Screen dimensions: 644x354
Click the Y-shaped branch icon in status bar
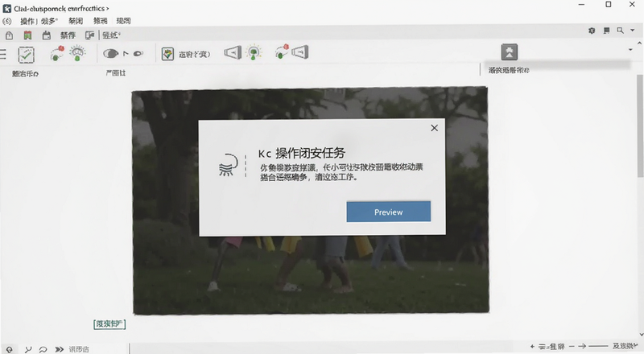click(28, 349)
